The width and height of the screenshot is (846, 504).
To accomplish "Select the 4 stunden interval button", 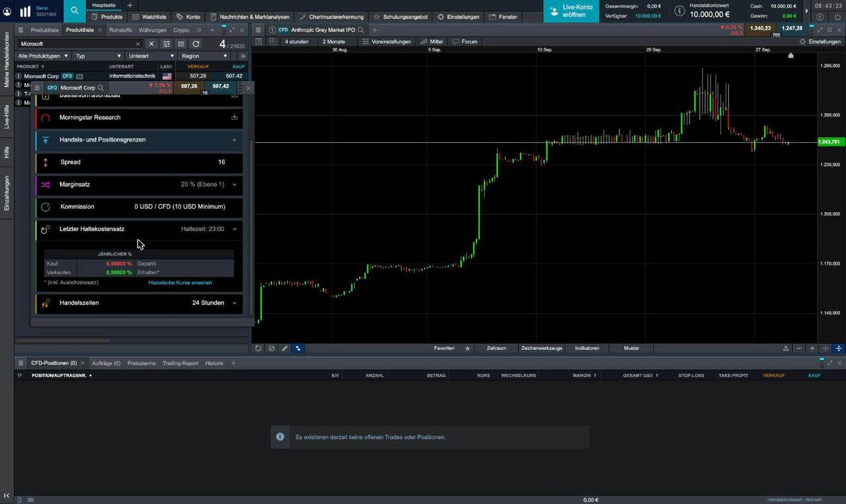I will [297, 42].
